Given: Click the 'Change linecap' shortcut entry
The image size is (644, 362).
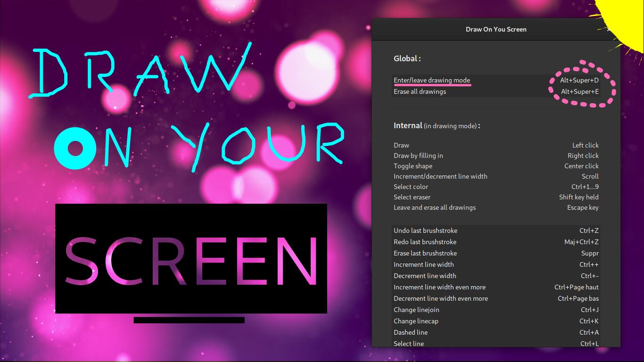Looking at the screenshot, I should tap(416, 321).
